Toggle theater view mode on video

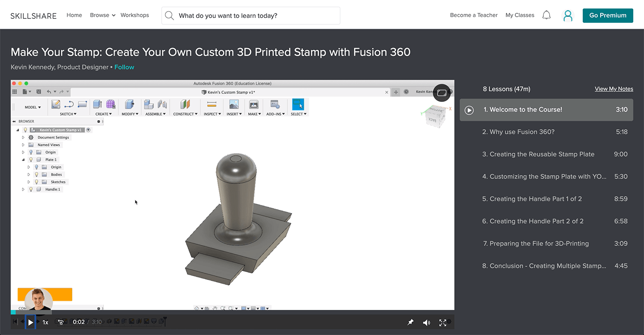pos(442,93)
